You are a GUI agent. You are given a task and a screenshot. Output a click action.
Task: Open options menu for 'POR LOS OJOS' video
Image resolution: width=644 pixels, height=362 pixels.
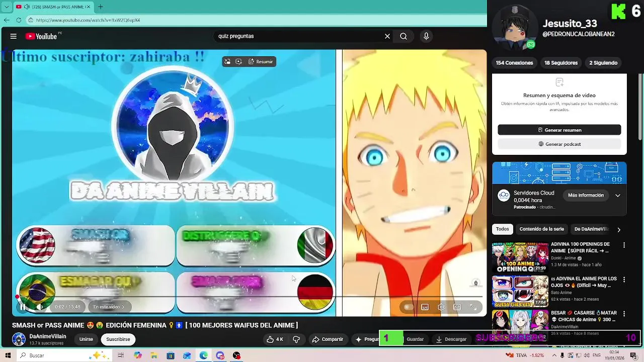click(x=624, y=280)
